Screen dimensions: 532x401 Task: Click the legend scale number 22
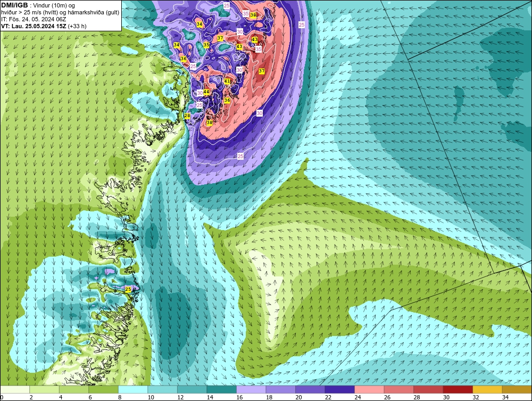328,397
